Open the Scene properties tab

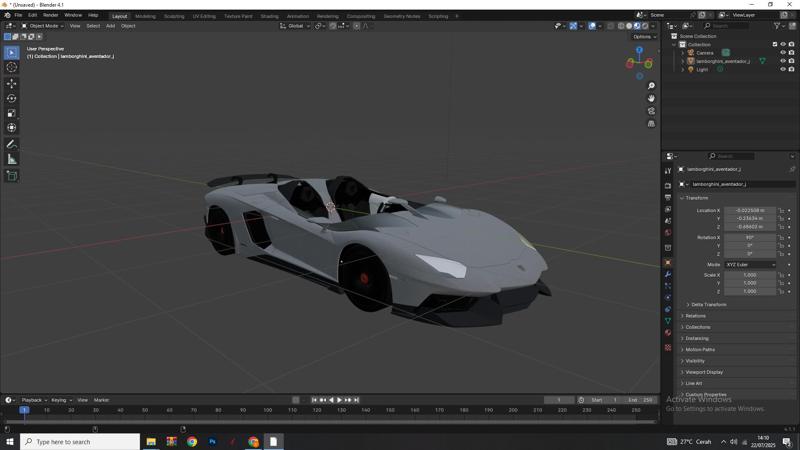coord(668,221)
